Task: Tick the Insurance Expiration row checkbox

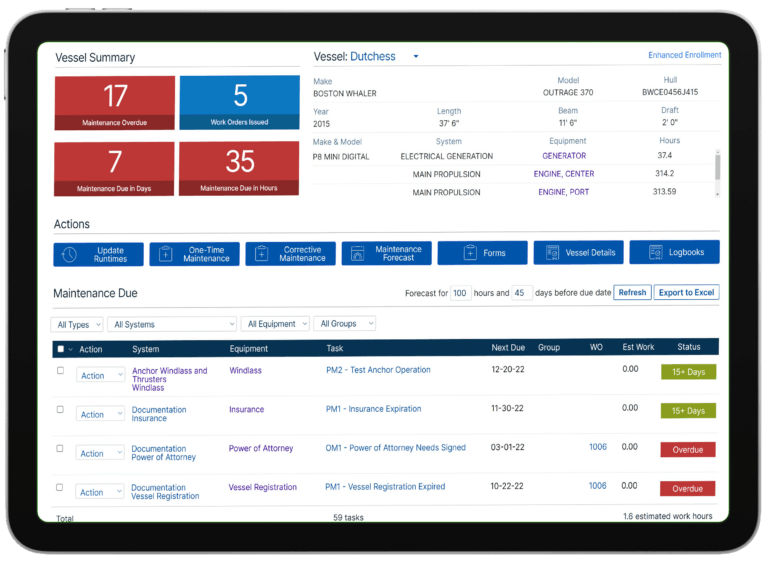Action: click(60, 409)
